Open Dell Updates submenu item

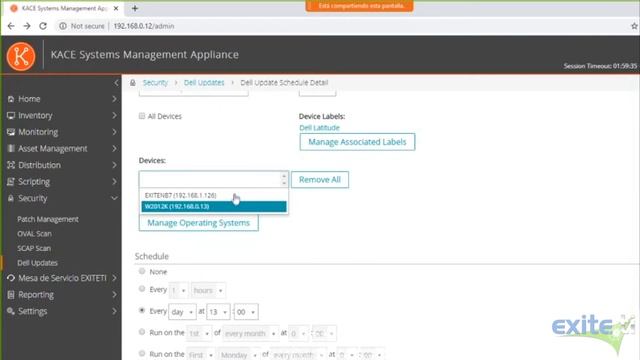(37, 263)
